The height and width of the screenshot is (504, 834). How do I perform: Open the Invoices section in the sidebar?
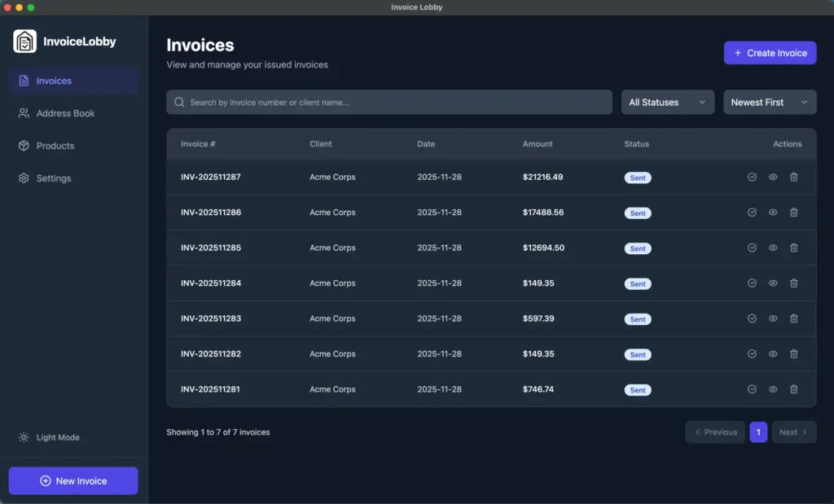[55, 81]
